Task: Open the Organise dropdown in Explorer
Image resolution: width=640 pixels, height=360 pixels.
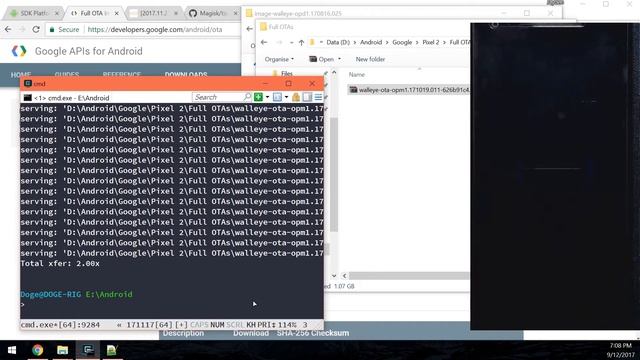Action: [x=279, y=59]
